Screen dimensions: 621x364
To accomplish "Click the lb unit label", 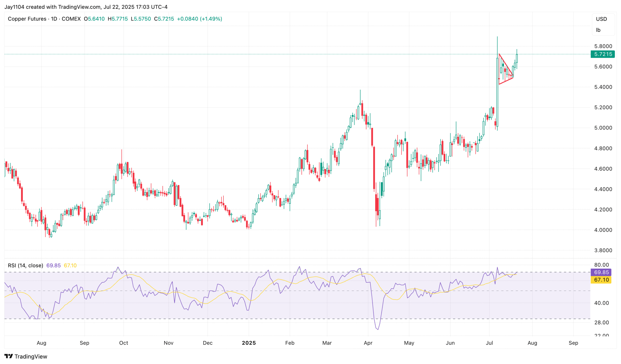I will (598, 30).
